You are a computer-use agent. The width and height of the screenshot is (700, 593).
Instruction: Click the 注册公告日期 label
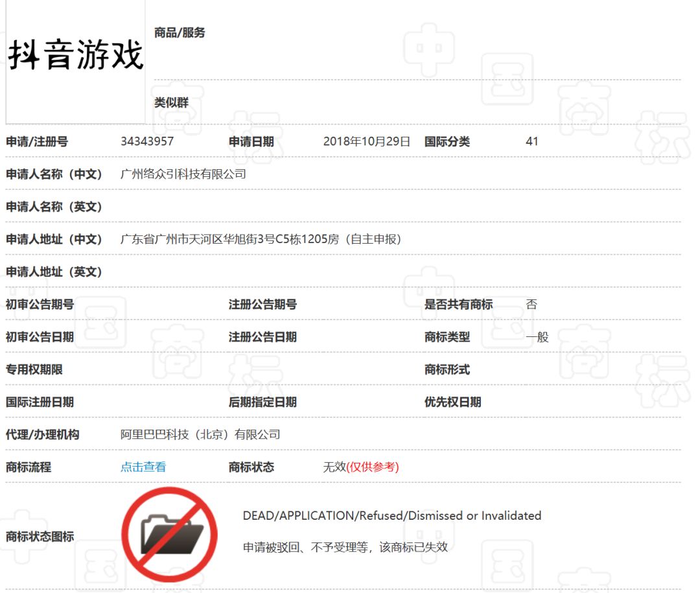(x=262, y=337)
